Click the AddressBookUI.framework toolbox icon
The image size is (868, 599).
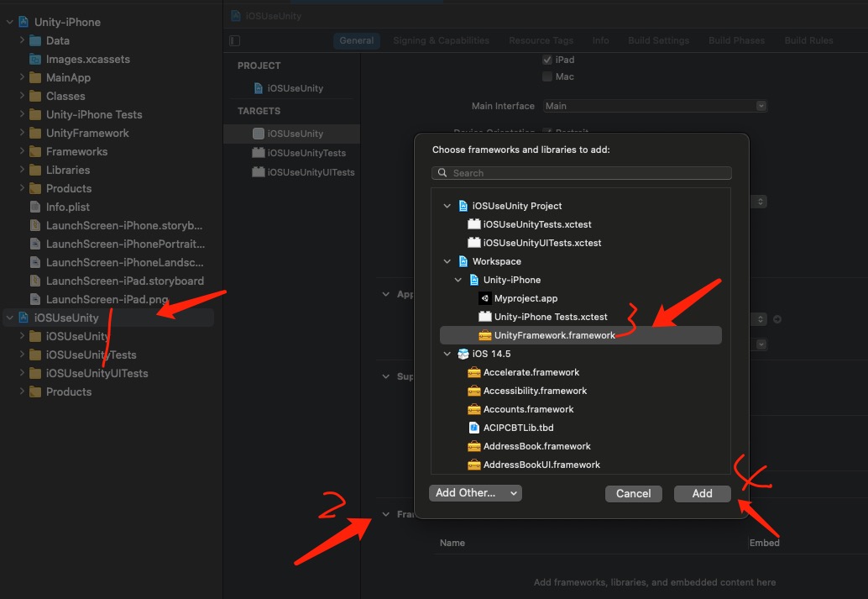pos(473,465)
